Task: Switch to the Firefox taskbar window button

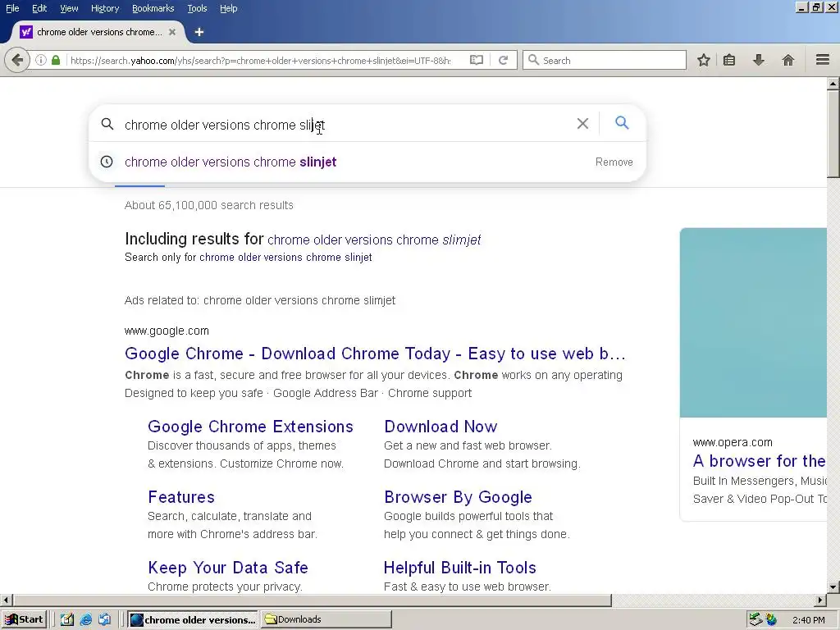Action: tap(193, 620)
